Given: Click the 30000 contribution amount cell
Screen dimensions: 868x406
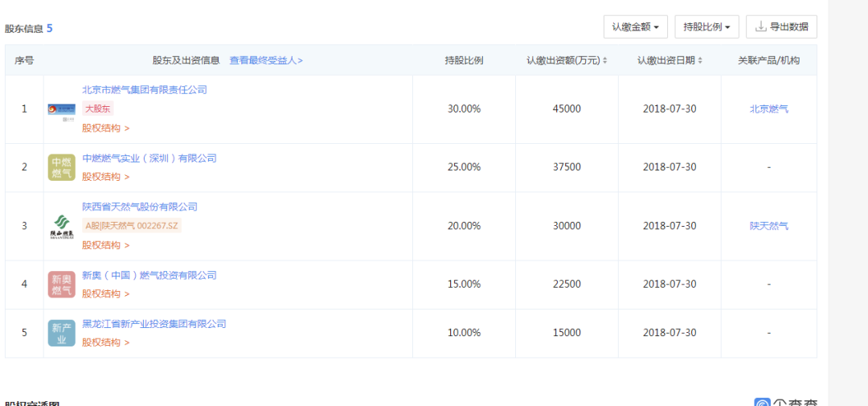Looking at the screenshot, I should coord(567,226).
